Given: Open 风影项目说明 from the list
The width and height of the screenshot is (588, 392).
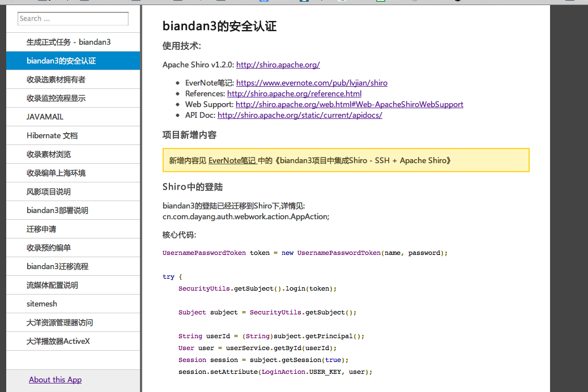Looking at the screenshot, I should click(x=49, y=191).
